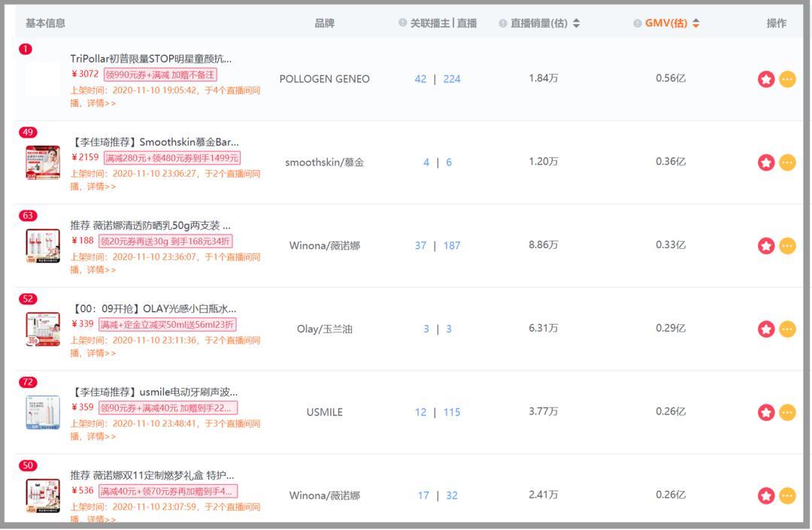Open more options for TriPollar product
Viewport: 812px width, 530px height.
[x=787, y=79]
